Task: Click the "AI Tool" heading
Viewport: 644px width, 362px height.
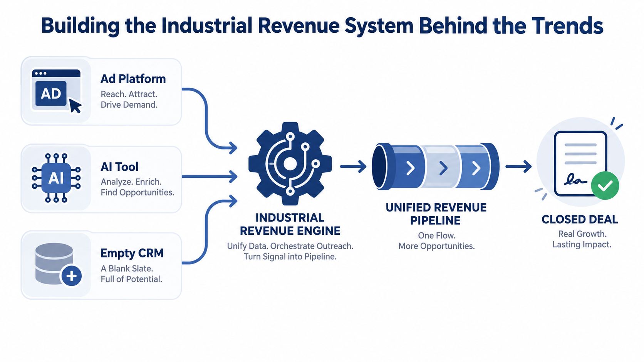Action: [119, 167]
